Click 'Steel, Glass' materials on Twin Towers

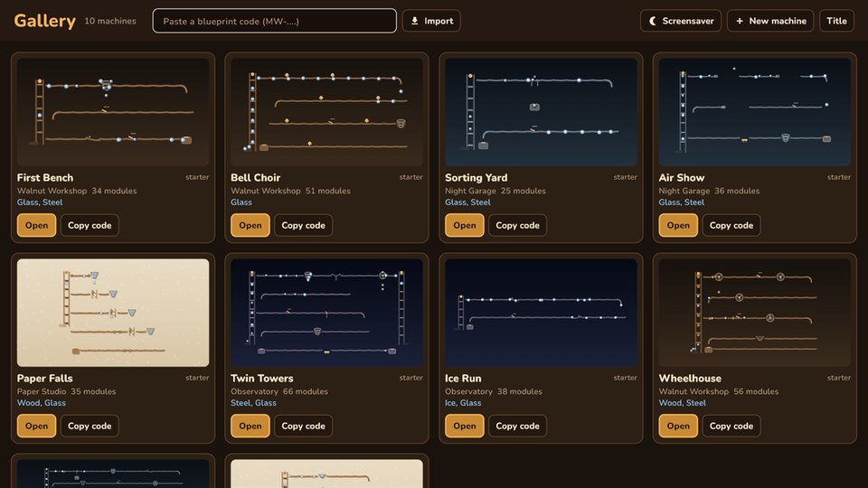click(x=253, y=403)
